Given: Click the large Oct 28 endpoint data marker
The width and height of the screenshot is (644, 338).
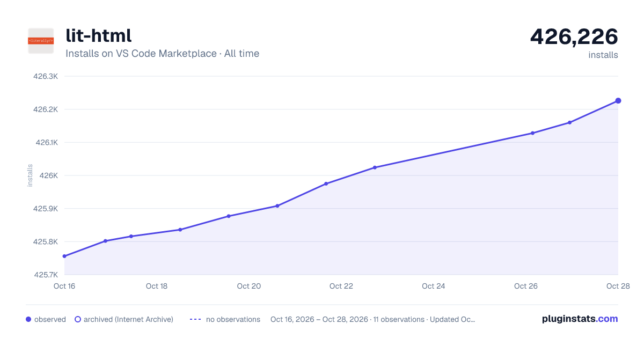Looking at the screenshot, I should [x=618, y=101].
